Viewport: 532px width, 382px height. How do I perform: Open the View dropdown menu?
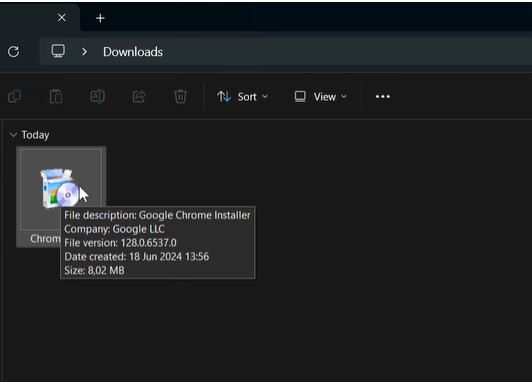pyautogui.click(x=320, y=97)
